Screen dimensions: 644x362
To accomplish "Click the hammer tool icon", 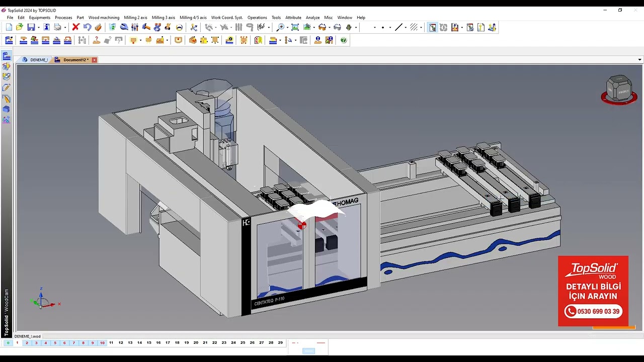I will tap(146, 27).
